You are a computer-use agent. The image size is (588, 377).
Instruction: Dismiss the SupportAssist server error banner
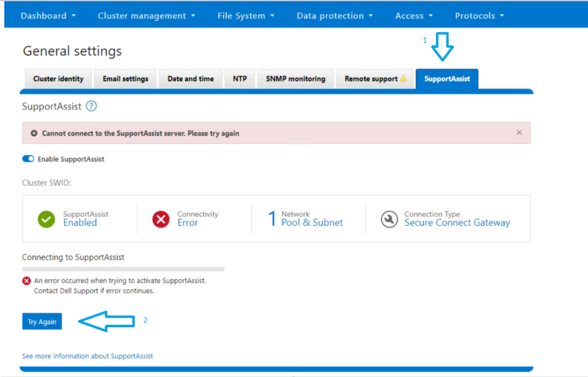click(519, 132)
